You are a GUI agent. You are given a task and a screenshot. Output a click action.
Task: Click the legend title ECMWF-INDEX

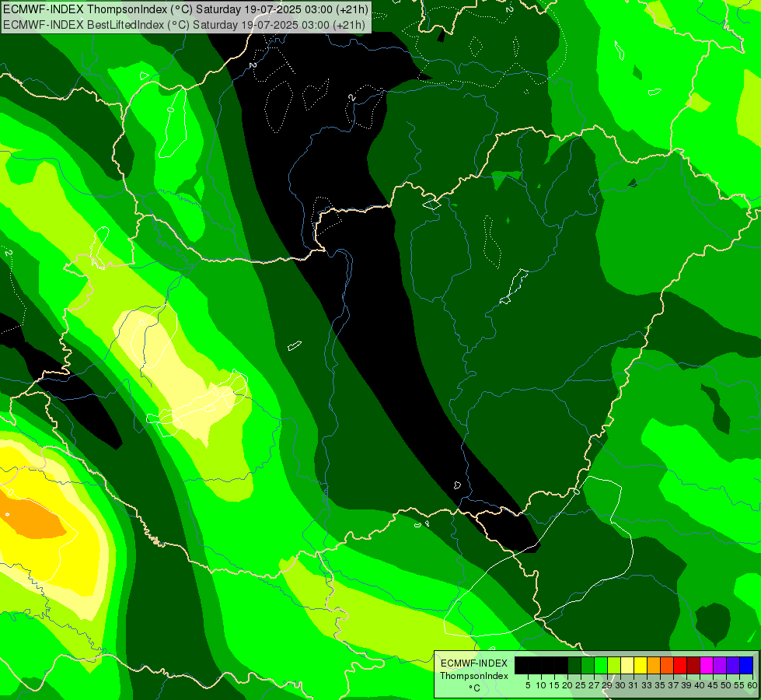(474, 663)
